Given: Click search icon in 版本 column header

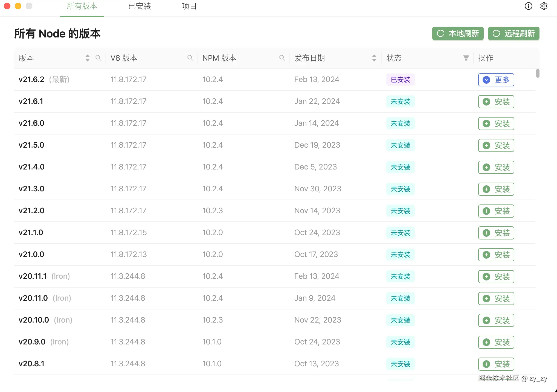Looking at the screenshot, I should click(98, 58).
